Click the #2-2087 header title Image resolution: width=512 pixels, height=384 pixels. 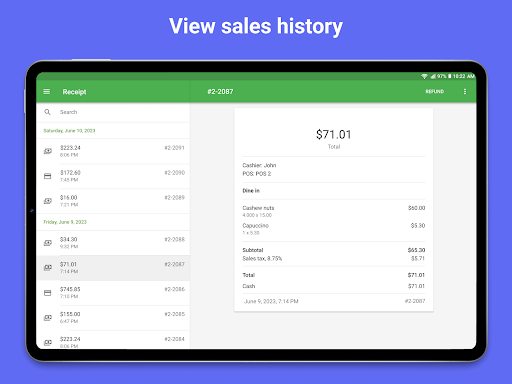pos(220,91)
